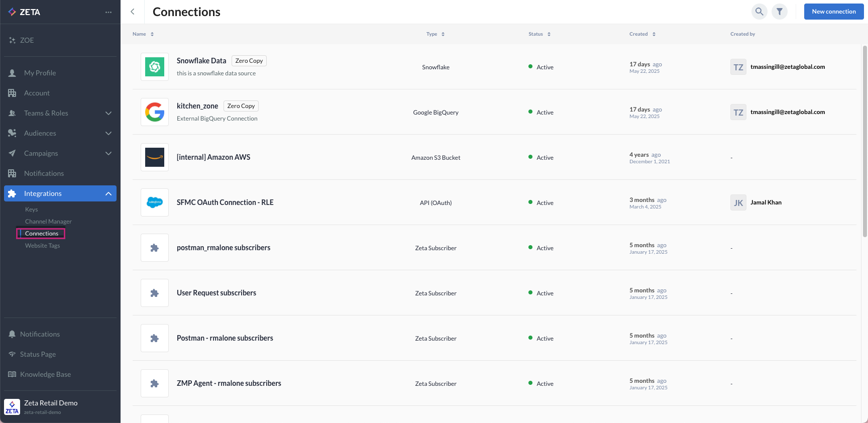Click puzzle icon for Postman - rmalone subscribers
This screenshot has width=868, height=423.
pyautogui.click(x=155, y=338)
